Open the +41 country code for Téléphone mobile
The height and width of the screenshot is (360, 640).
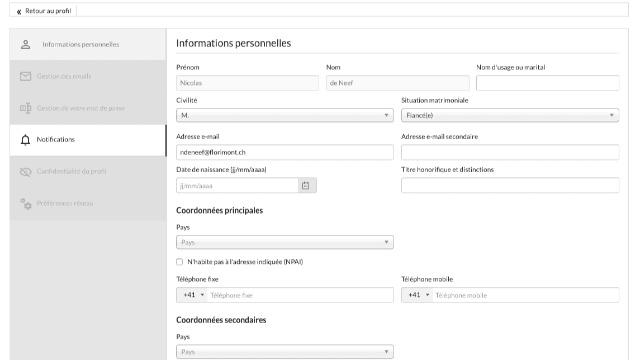pos(417,295)
